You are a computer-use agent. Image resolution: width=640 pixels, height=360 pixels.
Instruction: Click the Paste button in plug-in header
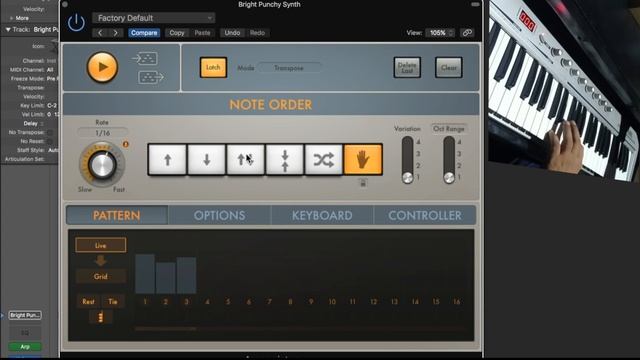point(202,33)
